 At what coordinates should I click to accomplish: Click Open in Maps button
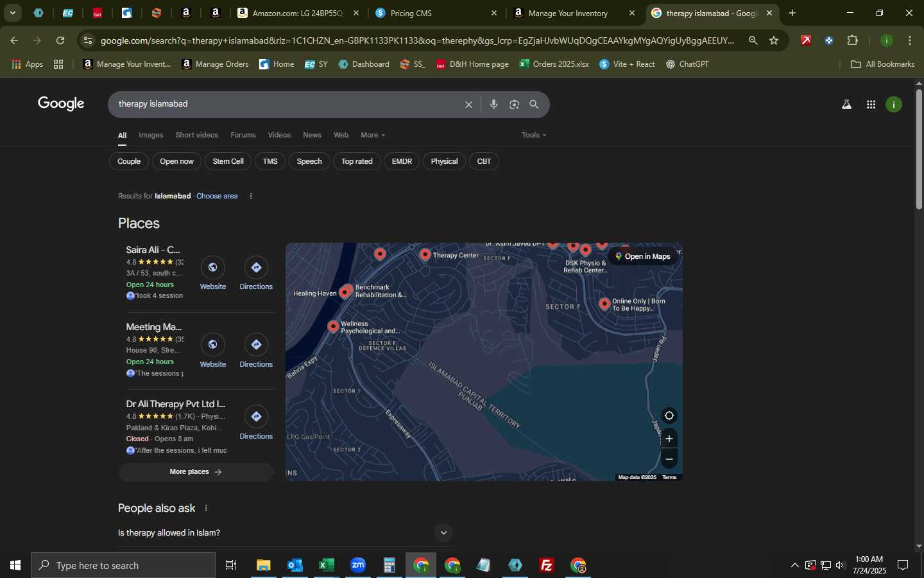pyautogui.click(x=643, y=256)
